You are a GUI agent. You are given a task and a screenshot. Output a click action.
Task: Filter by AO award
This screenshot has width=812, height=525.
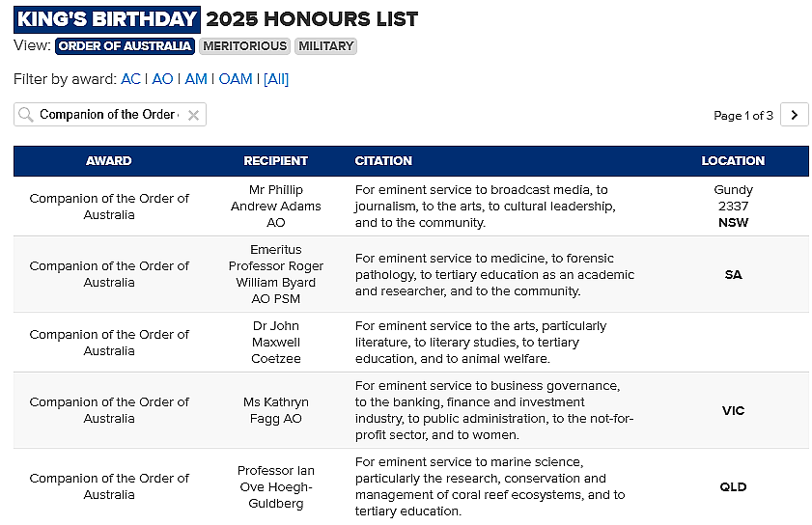pyautogui.click(x=162, y=79)
